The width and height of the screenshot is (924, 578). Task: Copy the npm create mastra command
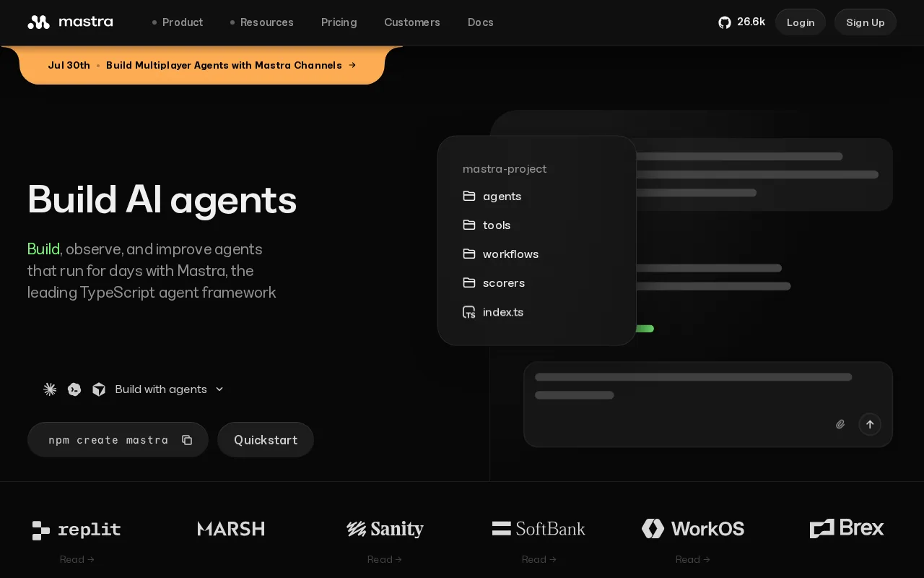(187, 440)
